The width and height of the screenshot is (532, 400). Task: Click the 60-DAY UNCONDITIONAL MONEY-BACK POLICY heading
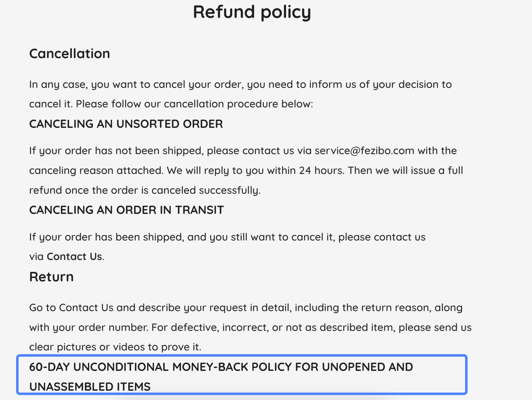click(221, 367)
